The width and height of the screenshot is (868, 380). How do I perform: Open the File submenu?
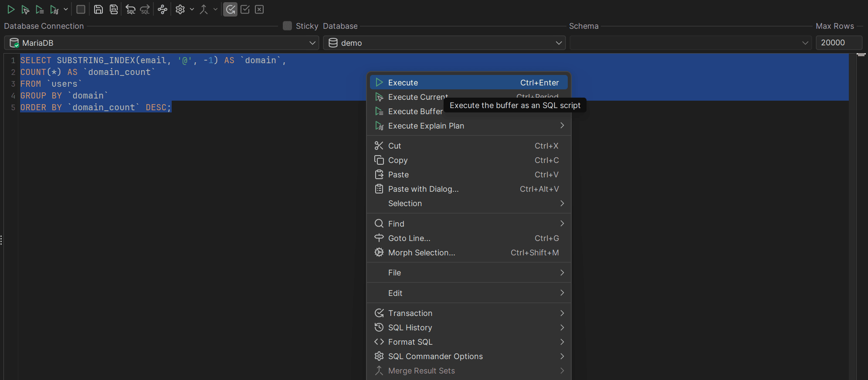(469, 272)
